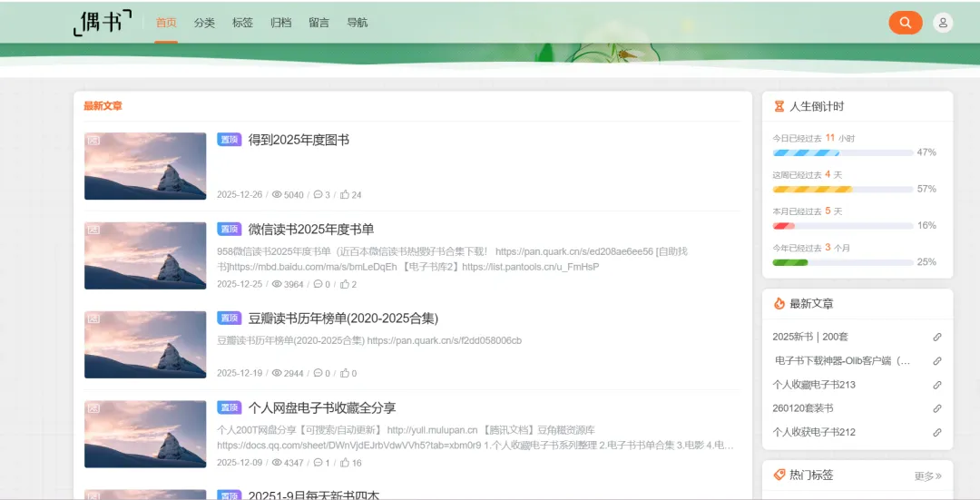Click hourglass icon of 人生倒计时 panel
This screenshot has height=500, width=980.
779,106
